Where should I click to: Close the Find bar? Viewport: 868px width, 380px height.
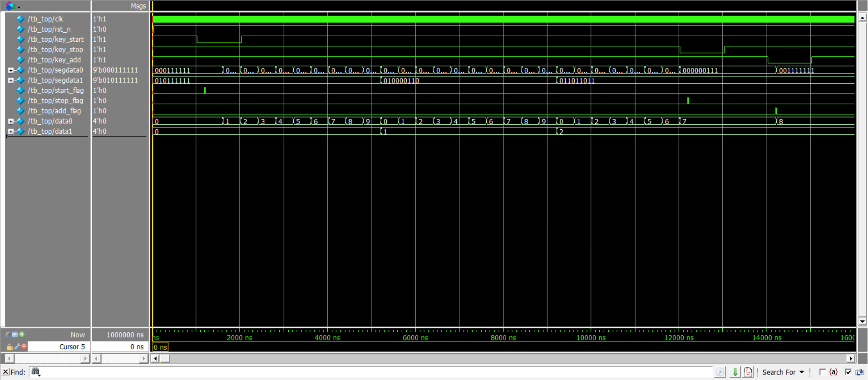(x=6, y=372)
